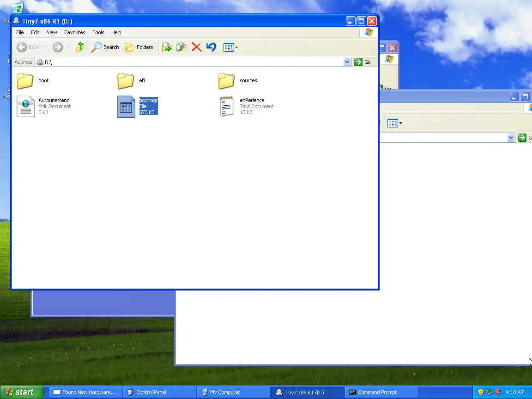532x399 pixels.
Task: Click the Autounattend file name
Action: click(54, 100)
